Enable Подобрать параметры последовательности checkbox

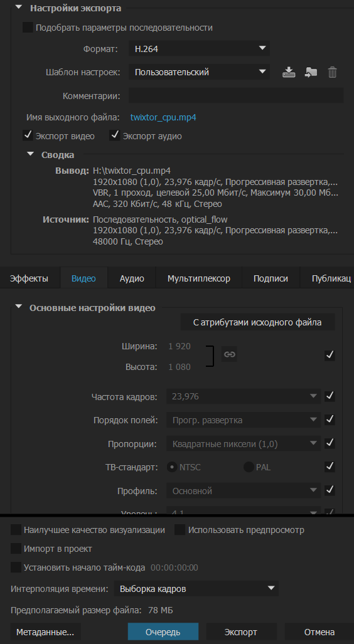coord(28,28)
